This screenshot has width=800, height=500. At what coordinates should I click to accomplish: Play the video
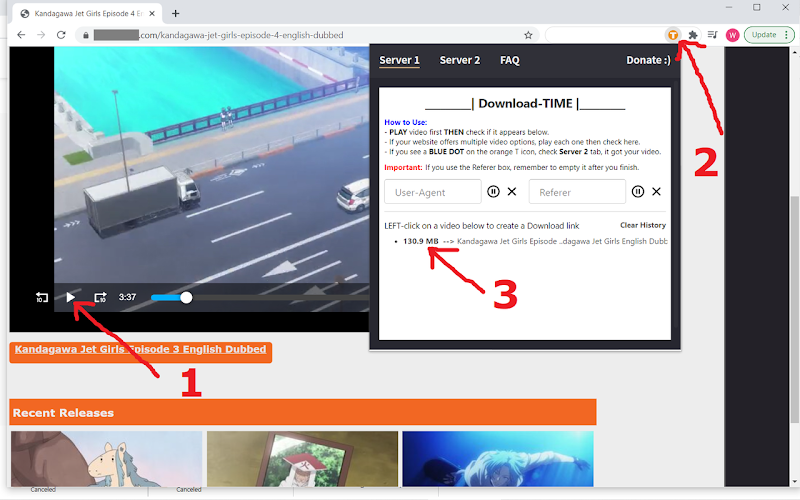[70, 297]
